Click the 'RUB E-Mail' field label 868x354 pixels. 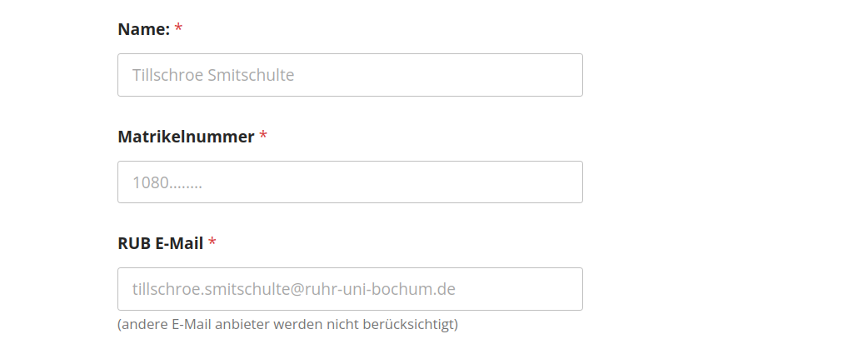(x=161, y=243)
